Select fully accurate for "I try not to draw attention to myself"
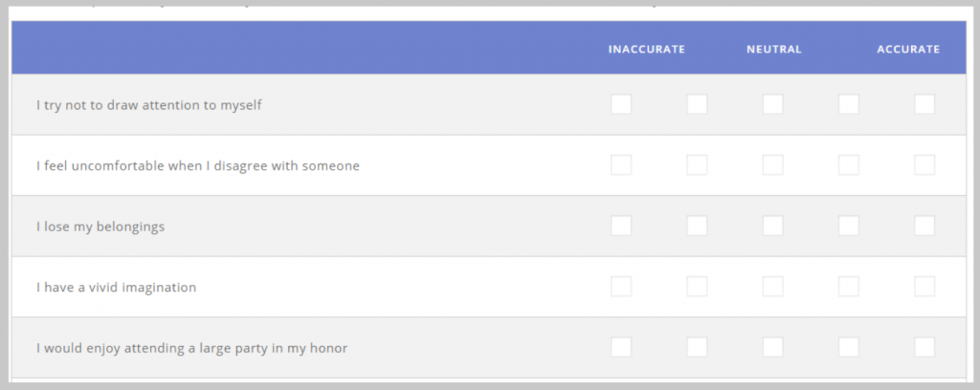The width and height of the screenshot is (980, 390). tap(924, 104)
